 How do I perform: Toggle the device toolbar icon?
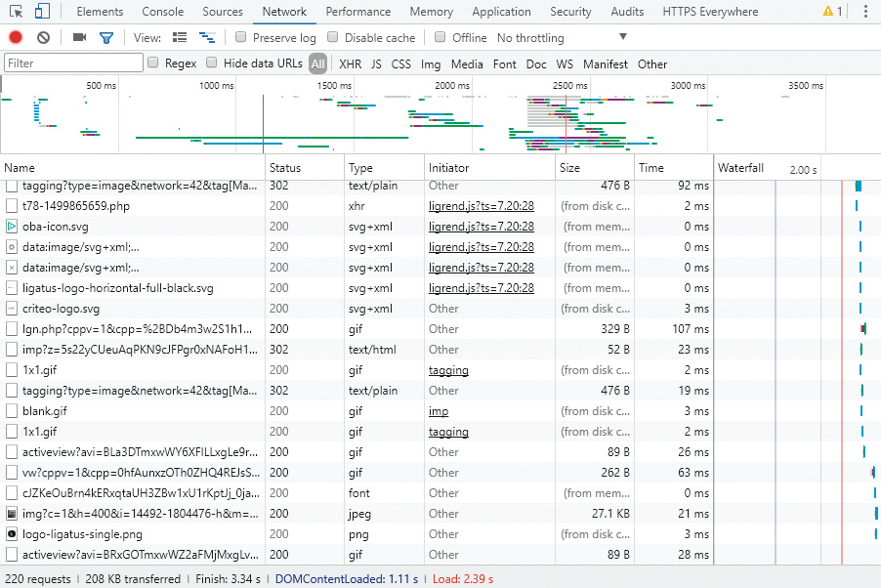(42, 12)
